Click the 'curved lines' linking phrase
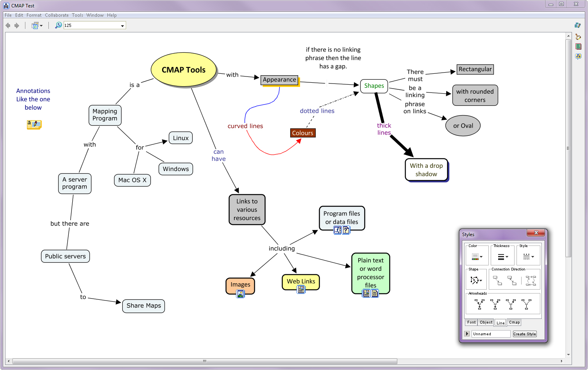The image size is (588, 370). pyautogui.click(x=245, y=126)
